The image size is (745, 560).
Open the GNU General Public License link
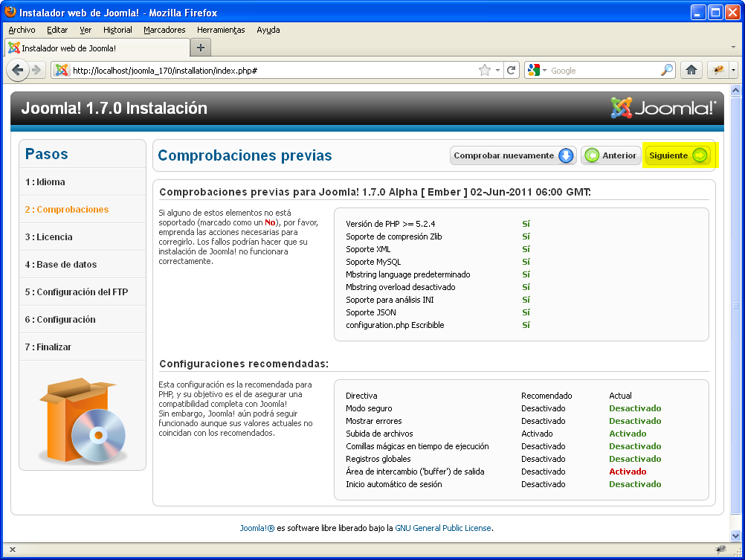[443, 528]
